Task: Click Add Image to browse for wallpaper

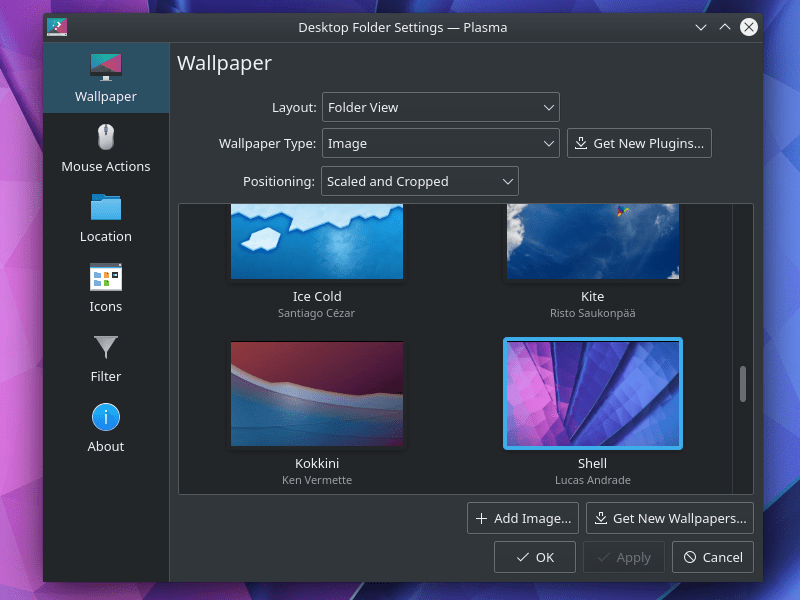Action: click(522, 518)
